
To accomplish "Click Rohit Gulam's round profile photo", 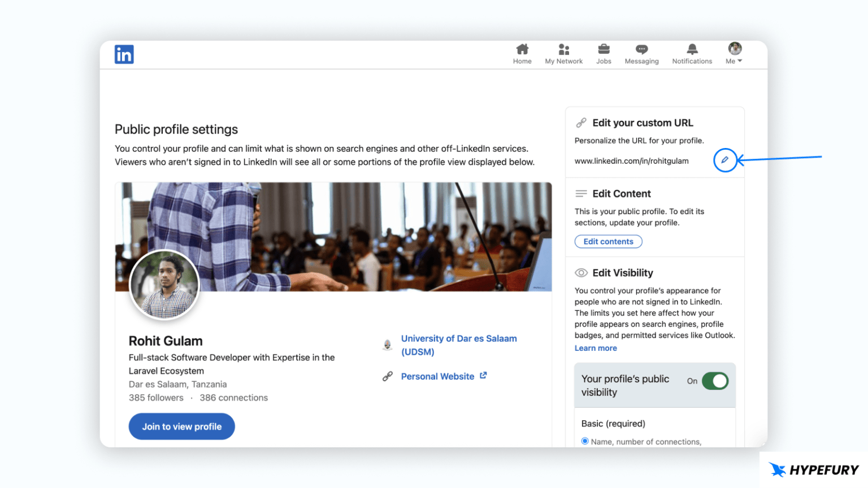I will click(164, 285).
